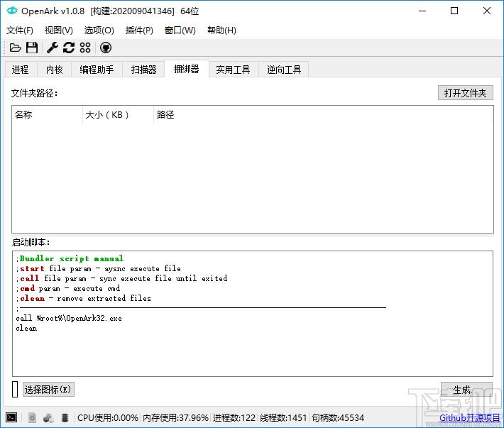Open the console icon in status bar

11,417
